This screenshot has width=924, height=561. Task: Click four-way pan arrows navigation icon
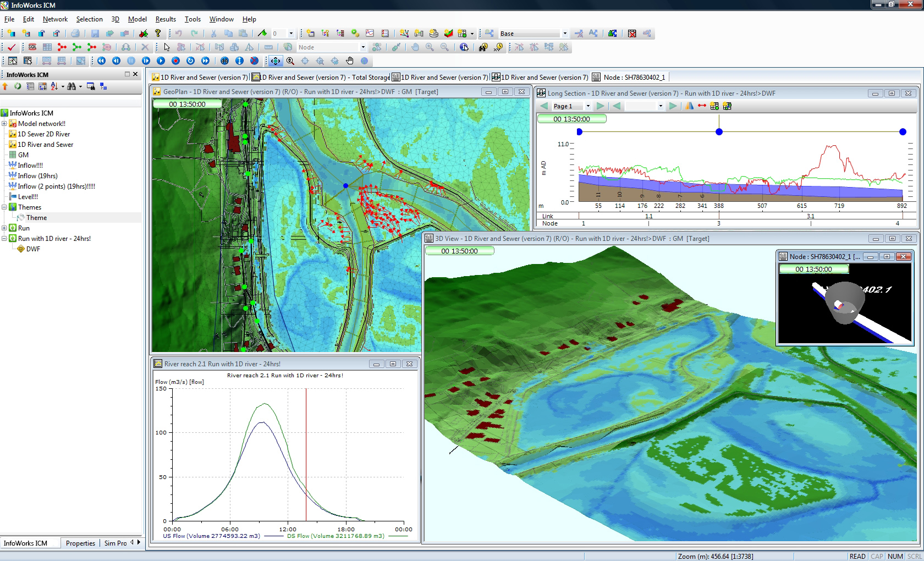click(x=275, y=61)
